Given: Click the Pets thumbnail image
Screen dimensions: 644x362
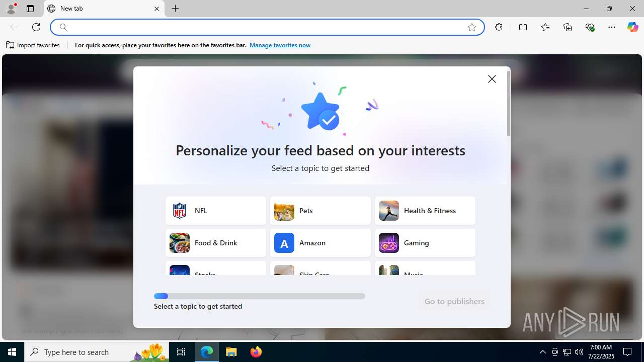Looking at the screenshot, I should [284, 211].
